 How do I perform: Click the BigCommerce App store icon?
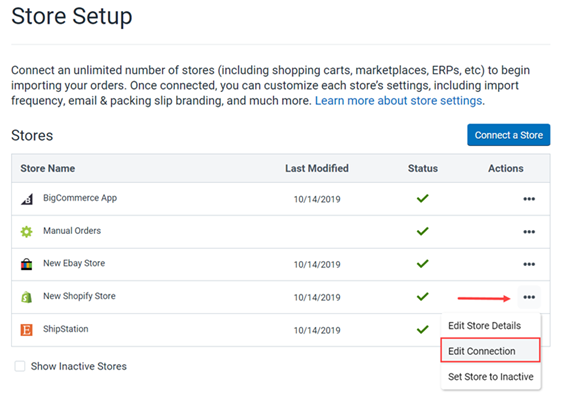(27, 199)
